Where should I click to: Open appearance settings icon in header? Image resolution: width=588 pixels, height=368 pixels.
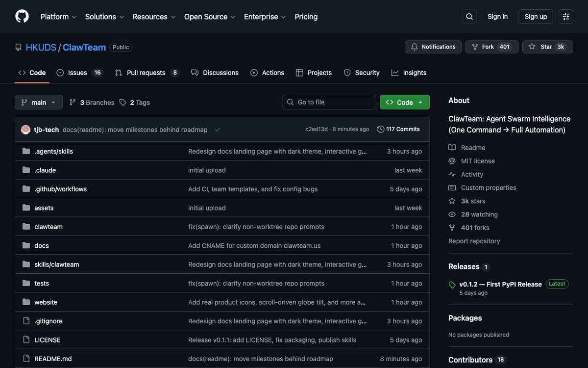(566, 17)
